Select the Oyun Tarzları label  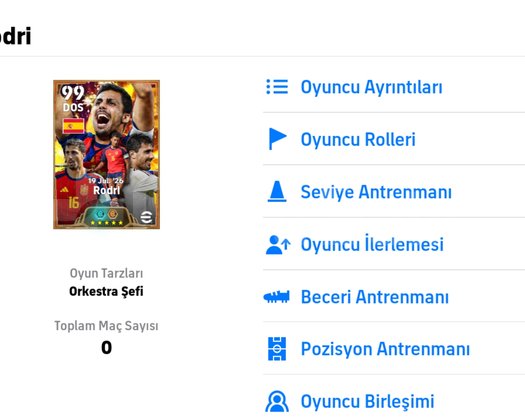pos(106,273)
